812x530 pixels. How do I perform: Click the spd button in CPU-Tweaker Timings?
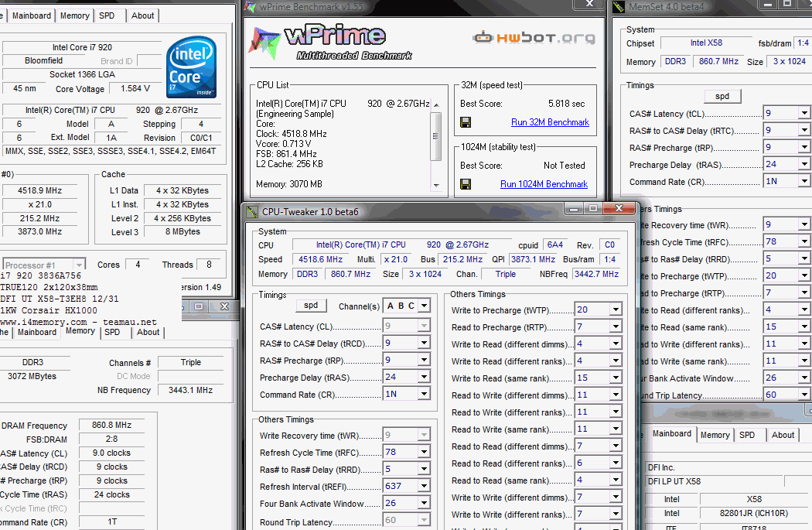[311, 305]
